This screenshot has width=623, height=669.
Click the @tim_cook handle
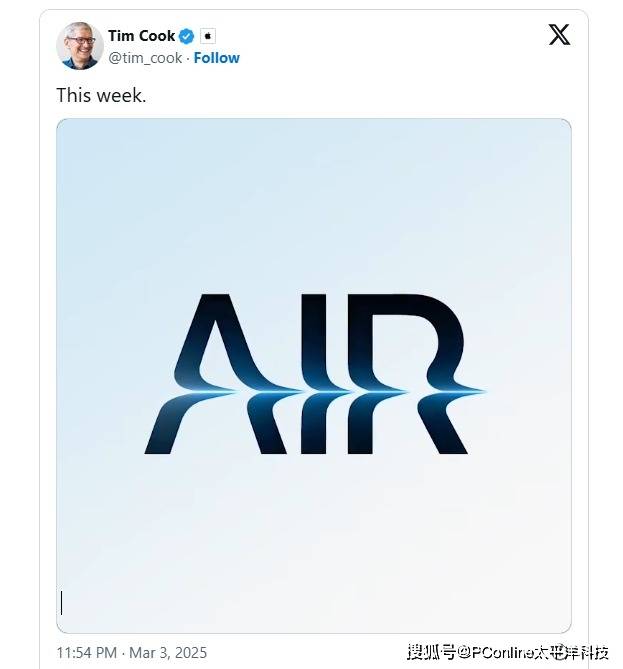[145, 58]
